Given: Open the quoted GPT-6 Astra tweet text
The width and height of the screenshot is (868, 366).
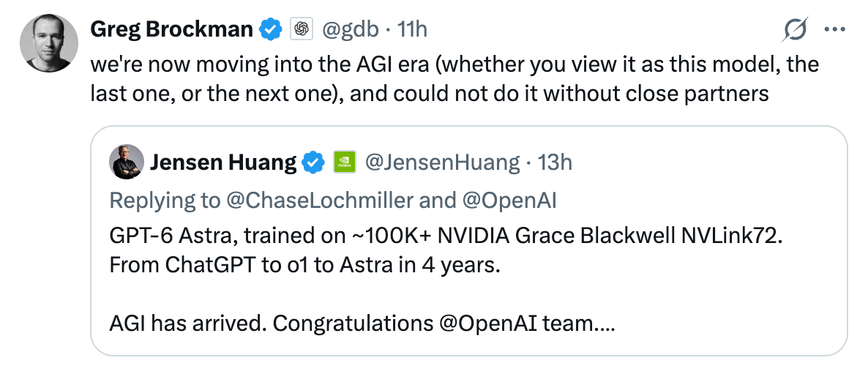Looking at the screenshot, I should coord(446,280).
